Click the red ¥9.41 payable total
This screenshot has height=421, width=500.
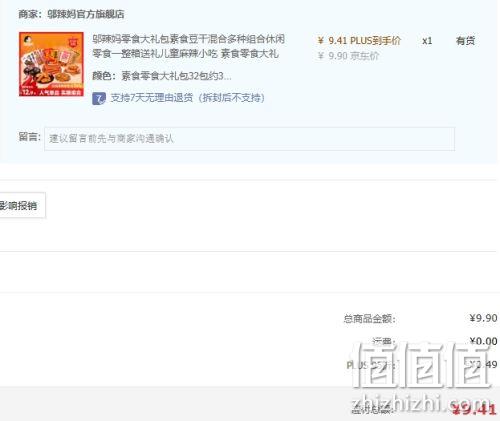(x=475, y=409)
